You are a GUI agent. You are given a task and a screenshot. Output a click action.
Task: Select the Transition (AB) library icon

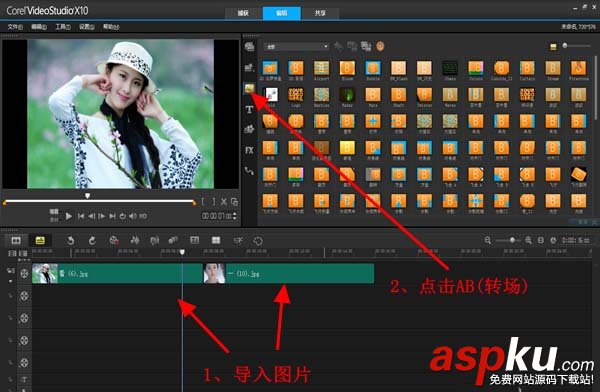pyautogui.click(x=249, y=89)
